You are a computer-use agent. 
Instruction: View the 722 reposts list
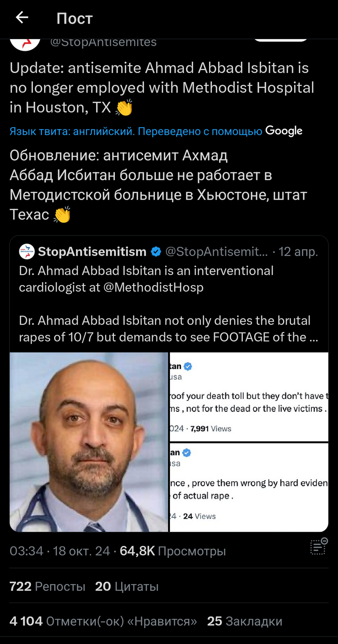[x=47, y=587]
